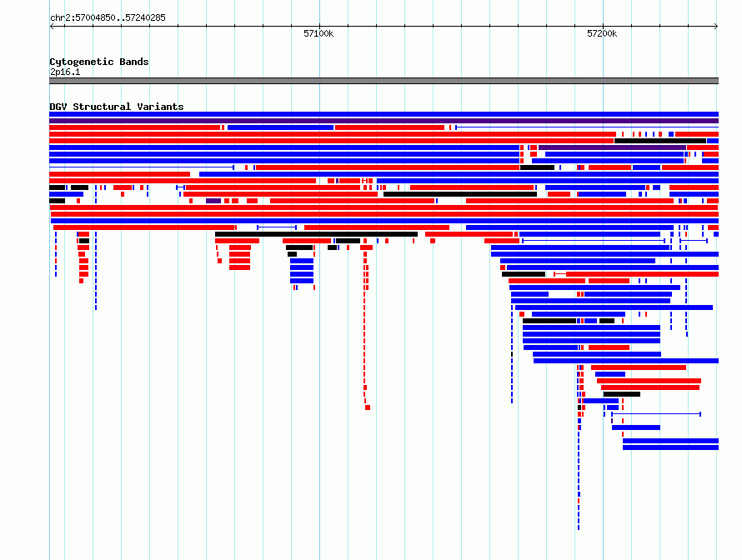Select the isolated red square ending the dashed red column
Screen dimensions: 742x560
pos(368,407)
